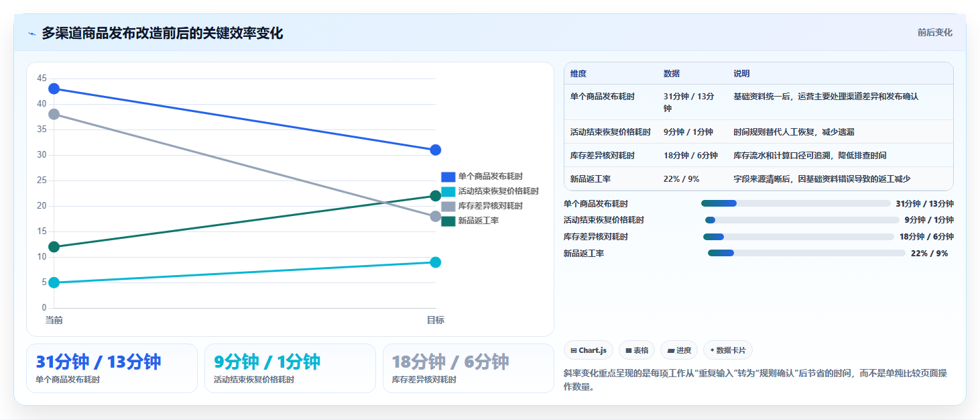980x420 pixels.
Task: Click the blue data point at 目标
Action: point(435,150)
